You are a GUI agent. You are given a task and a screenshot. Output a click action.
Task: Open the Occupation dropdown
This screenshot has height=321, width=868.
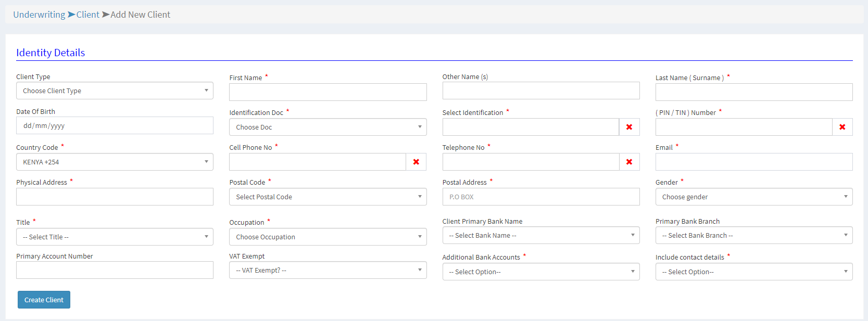[x=328, y=237]
